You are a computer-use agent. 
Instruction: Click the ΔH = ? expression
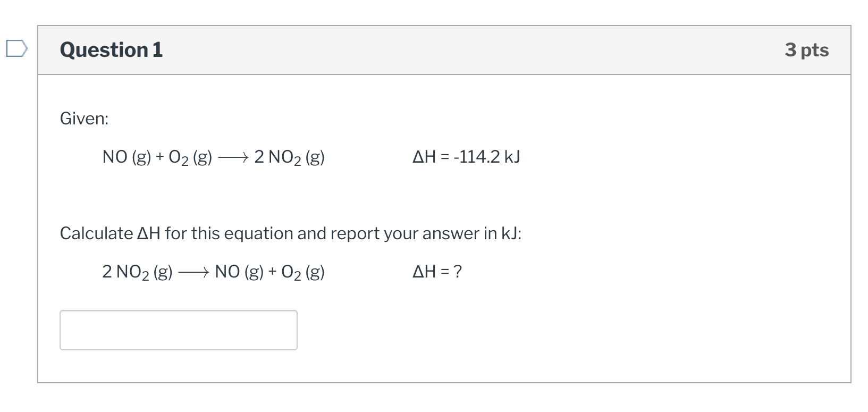click(437, 272)
